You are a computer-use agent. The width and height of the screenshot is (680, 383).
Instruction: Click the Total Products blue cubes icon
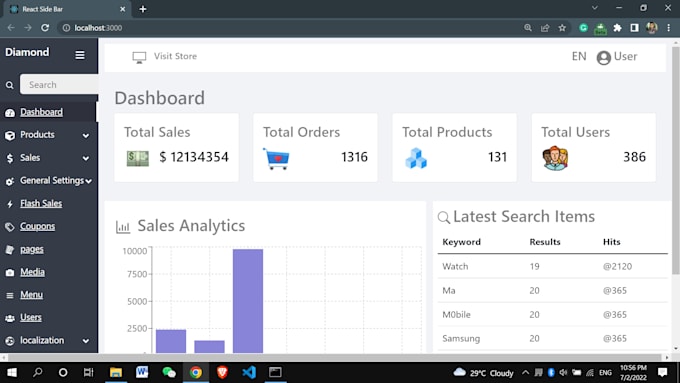416,158
